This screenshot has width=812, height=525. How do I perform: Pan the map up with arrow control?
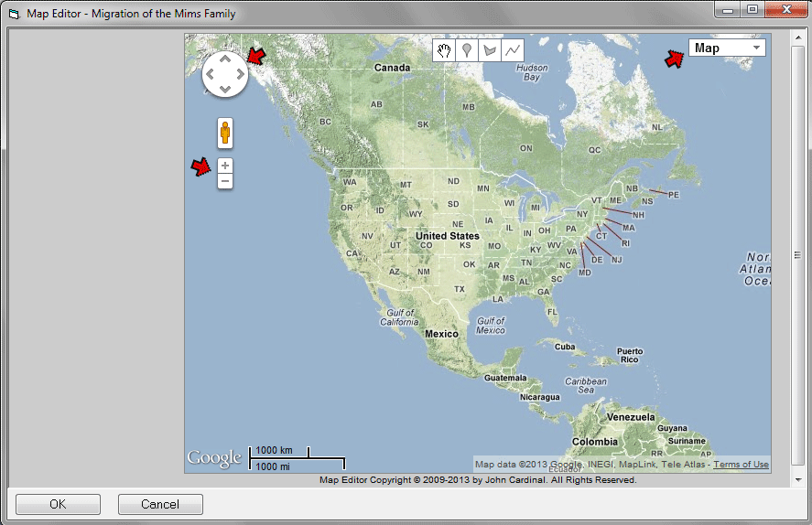[x=225, y=59]
